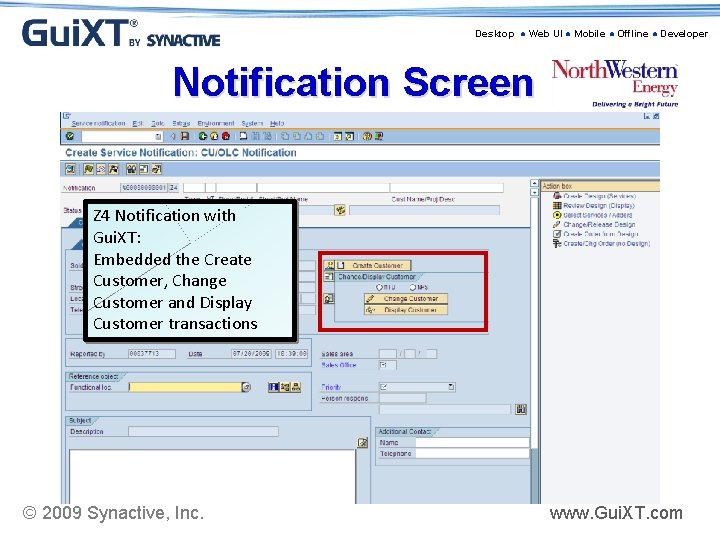Image resolution: width=720 pixels, height=540 pixels.
Task: Click the Change/Release Design pencil icon
Action: click(557, 225)
